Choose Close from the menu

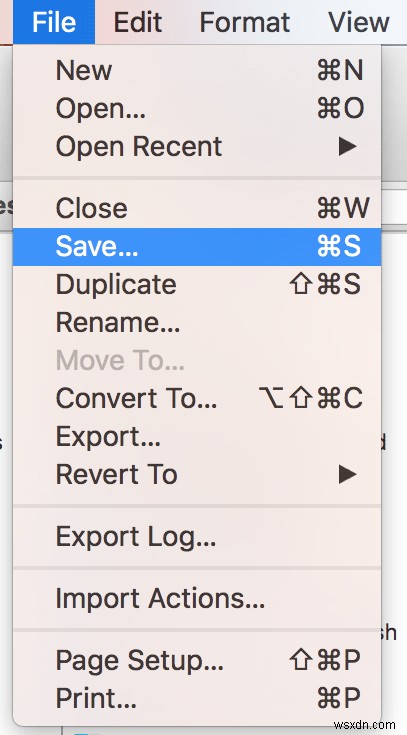pos(197,208)
